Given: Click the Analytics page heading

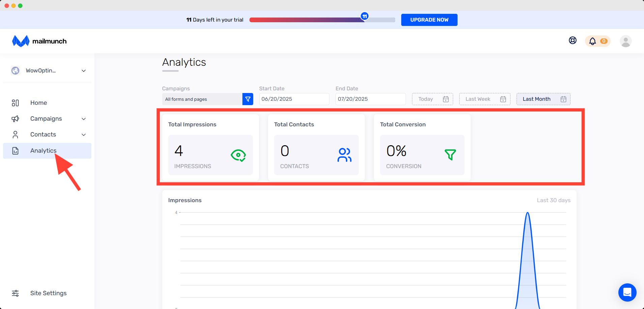Looking at the screenshot, I should (x=184, y=62).
